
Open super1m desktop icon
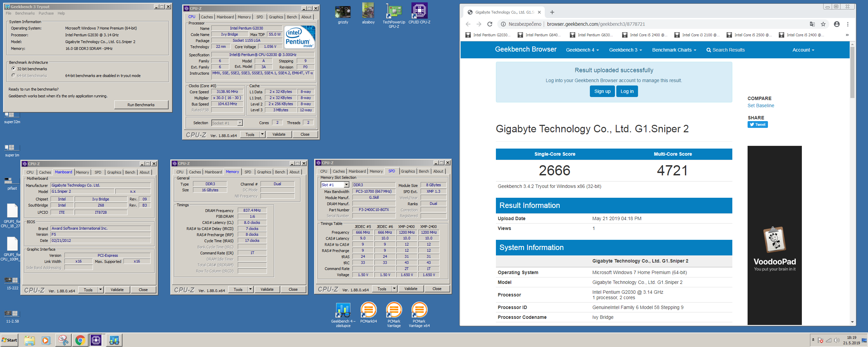[12, 150]
